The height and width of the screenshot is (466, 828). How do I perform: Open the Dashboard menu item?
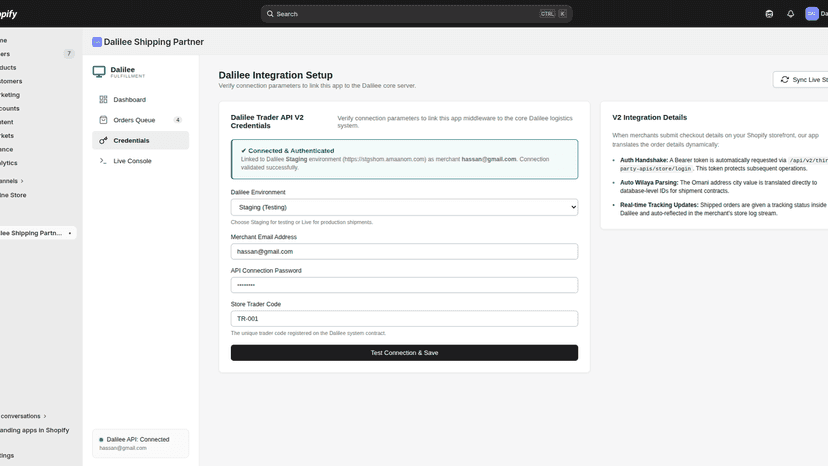(140, 99)
